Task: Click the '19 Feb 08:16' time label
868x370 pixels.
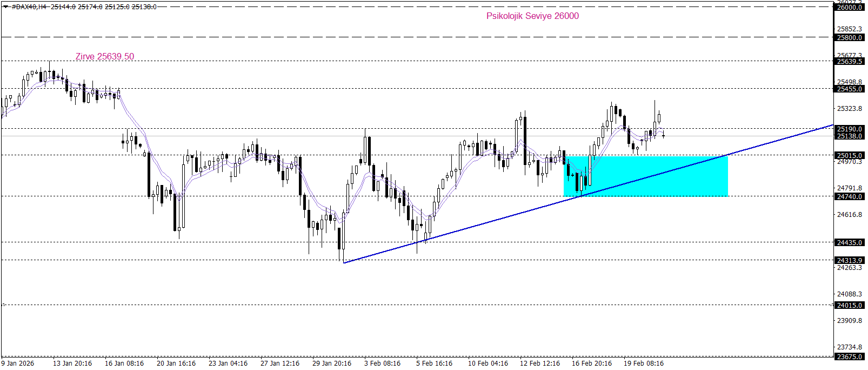Action: coord(644,364)
